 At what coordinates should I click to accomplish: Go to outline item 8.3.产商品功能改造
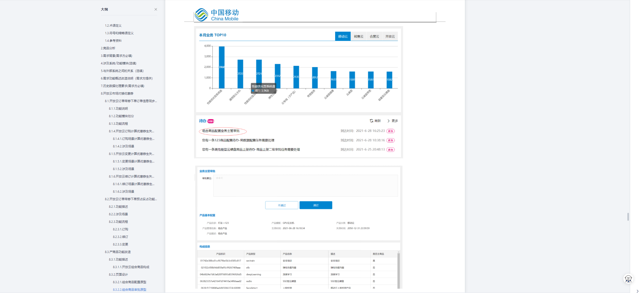[x=118, y=252]
